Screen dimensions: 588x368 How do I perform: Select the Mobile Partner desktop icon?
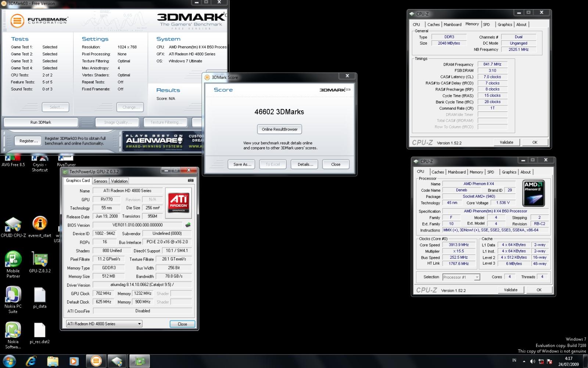[13, 265]
